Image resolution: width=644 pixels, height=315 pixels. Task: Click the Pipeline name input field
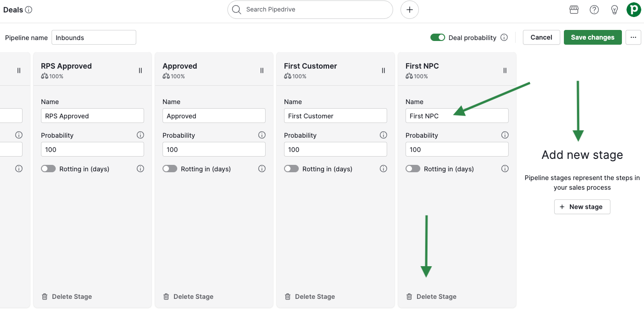tap(94, 38)
